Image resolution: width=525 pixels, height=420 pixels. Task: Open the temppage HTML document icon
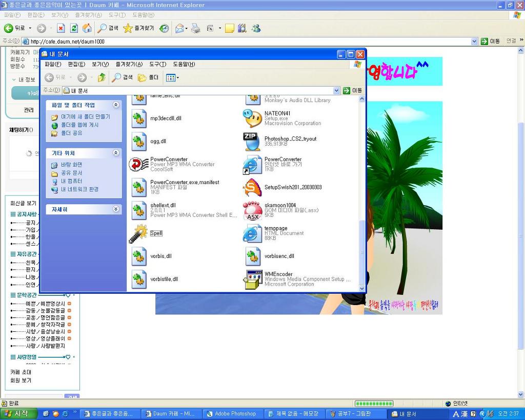tap(252, 233)
